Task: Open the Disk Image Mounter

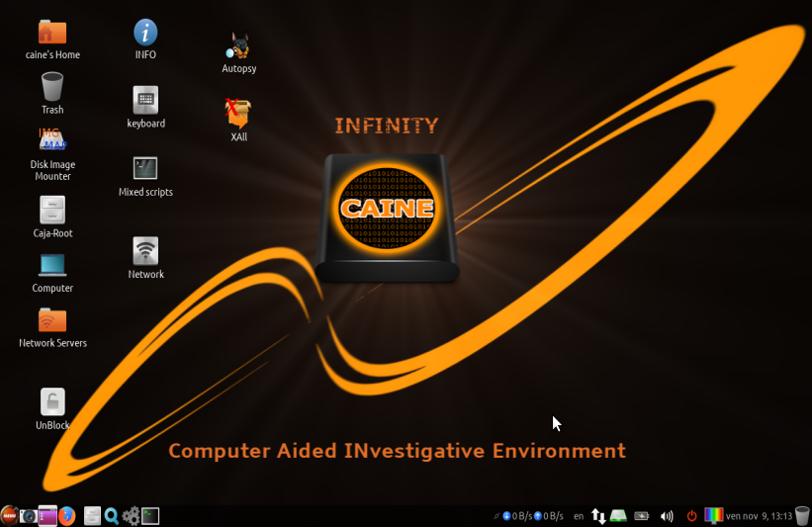Action: pyautogui.click(x=52, y=141)
